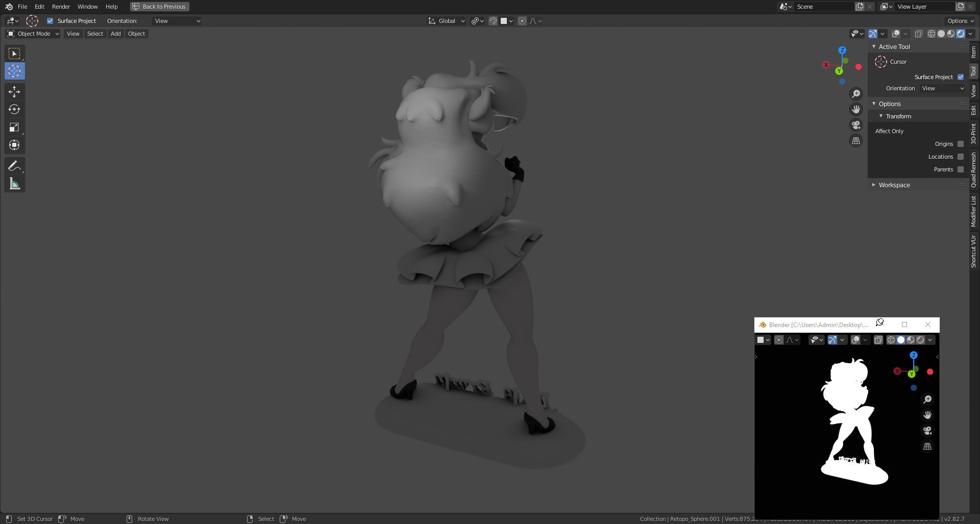Image resolution: width=980 pixels, height=524 pixels.
Task: Switch to the Quad Remesh sidebar tab
Action: coord(974,169)
